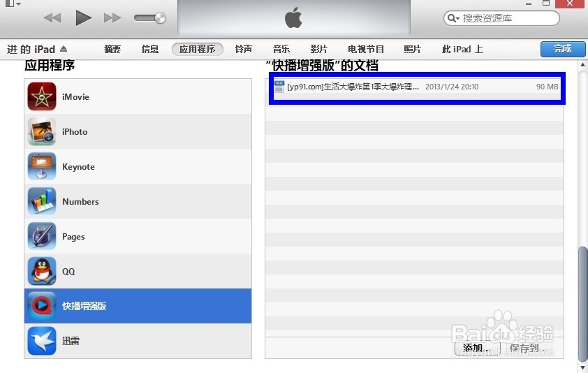
Task: Skip to the next track
Action: [112, 17]
